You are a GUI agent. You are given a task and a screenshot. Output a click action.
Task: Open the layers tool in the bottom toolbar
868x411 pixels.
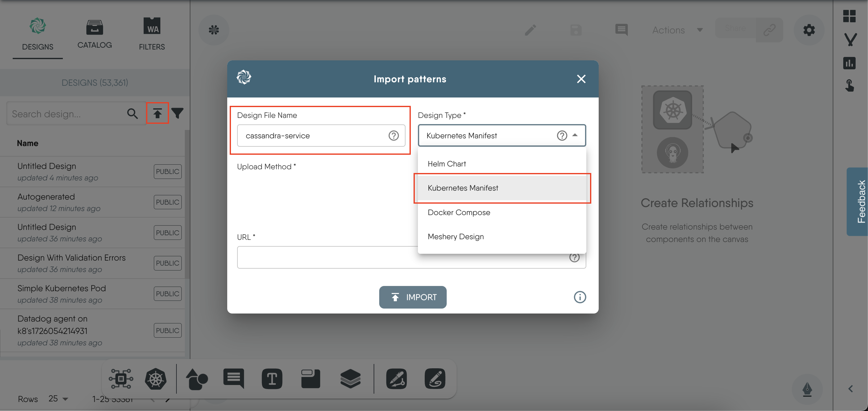tap(350, 379)
